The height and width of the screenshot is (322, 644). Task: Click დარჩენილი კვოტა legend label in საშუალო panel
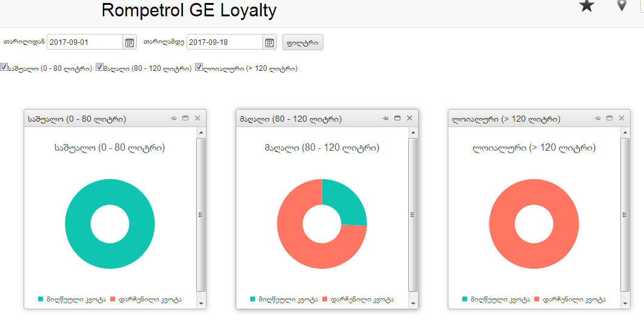click(150, 300)
